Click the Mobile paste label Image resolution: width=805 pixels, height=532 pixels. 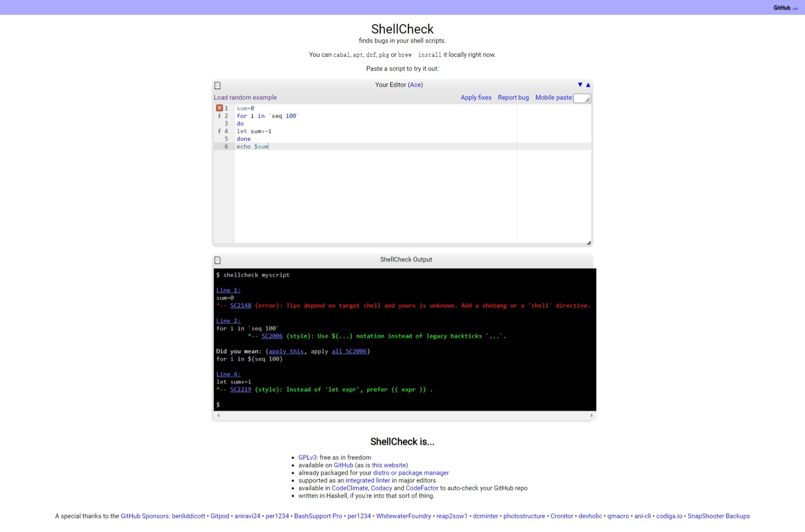pyautogui.click(x=554, y=98)
